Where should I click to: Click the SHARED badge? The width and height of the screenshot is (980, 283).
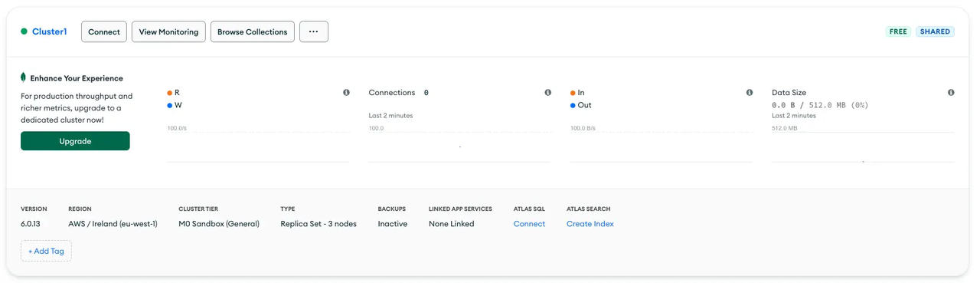coord(935,31)
